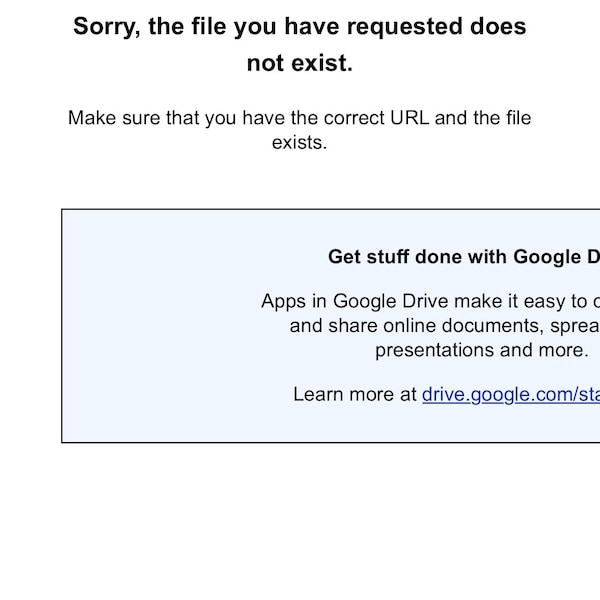The height and width of the screenshot is (600, 600).
Task: Click the word 'stuff' in the box title
Action: click(388, 257)
